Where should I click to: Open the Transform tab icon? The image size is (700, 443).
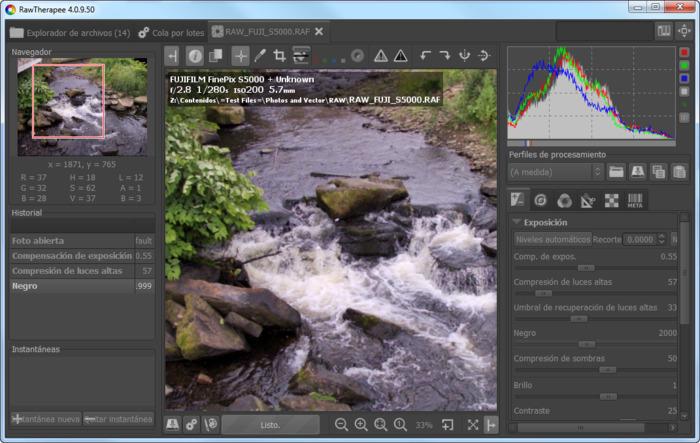[588, 200]
